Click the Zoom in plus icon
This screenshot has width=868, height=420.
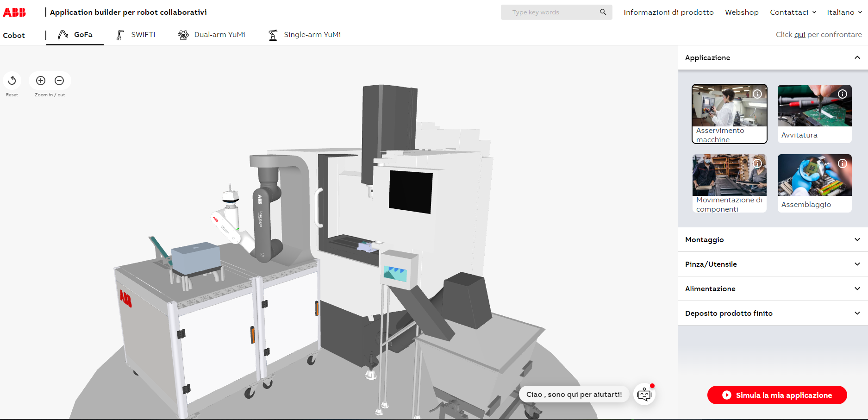click(41, 80)
